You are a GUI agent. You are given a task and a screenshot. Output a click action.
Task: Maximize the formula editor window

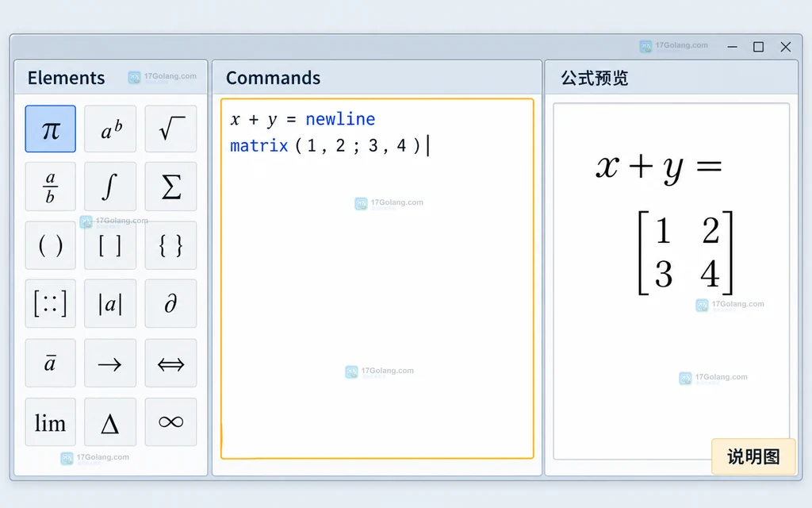click(759, 47)
